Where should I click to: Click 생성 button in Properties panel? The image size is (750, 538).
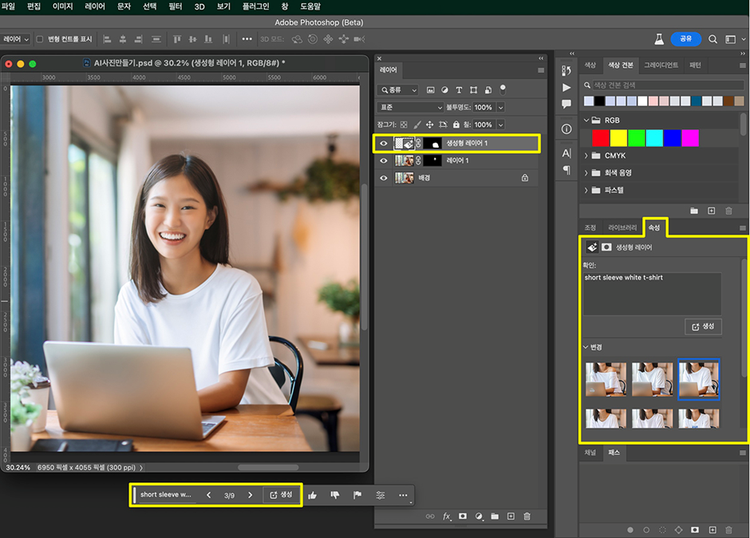point(703,326)
